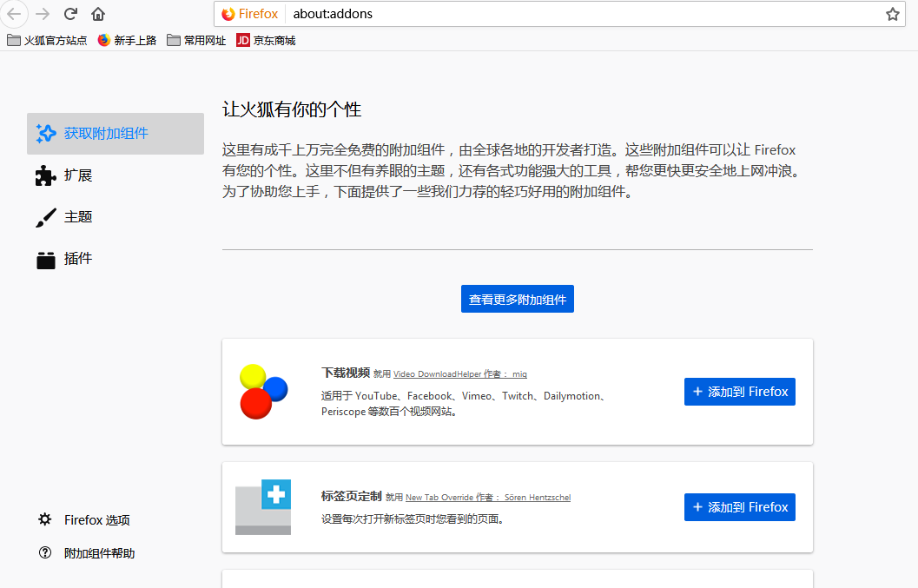Click the 让火狐有你的个性 heading

(x=292, y=109)
